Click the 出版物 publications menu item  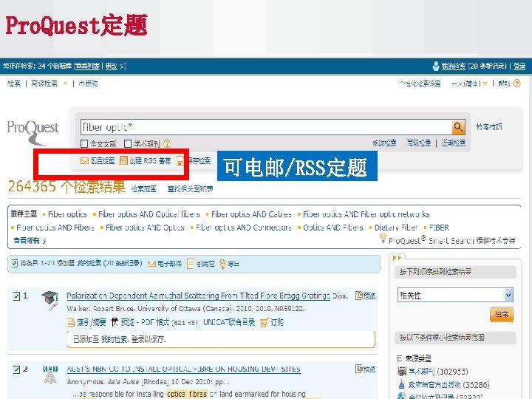[x=88, y=83]
